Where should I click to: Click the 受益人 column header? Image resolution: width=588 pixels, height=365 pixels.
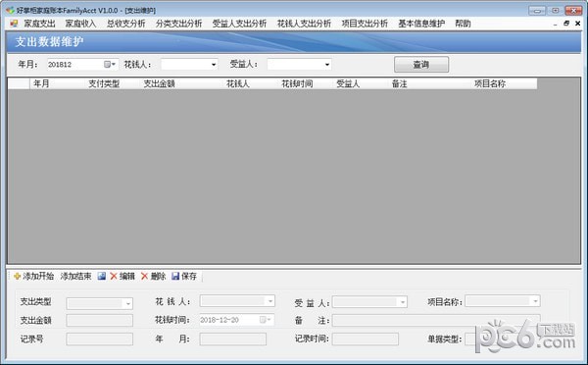361,83
